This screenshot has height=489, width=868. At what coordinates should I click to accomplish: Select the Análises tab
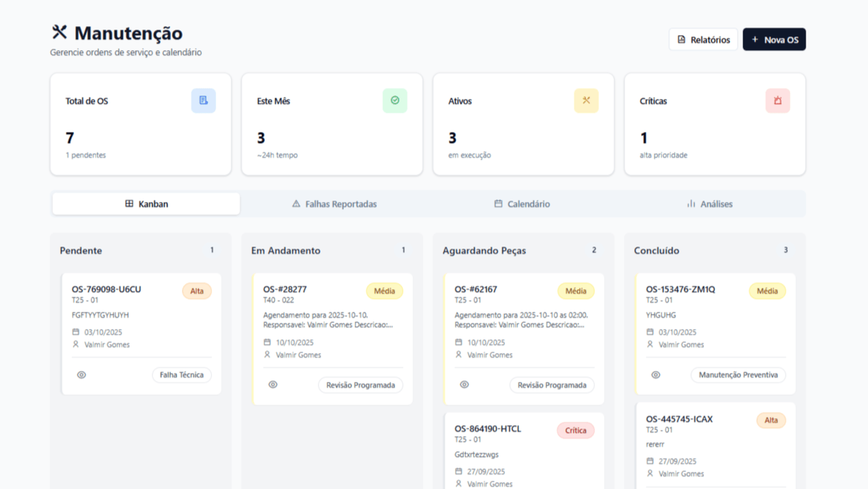[x=709, y=204]
